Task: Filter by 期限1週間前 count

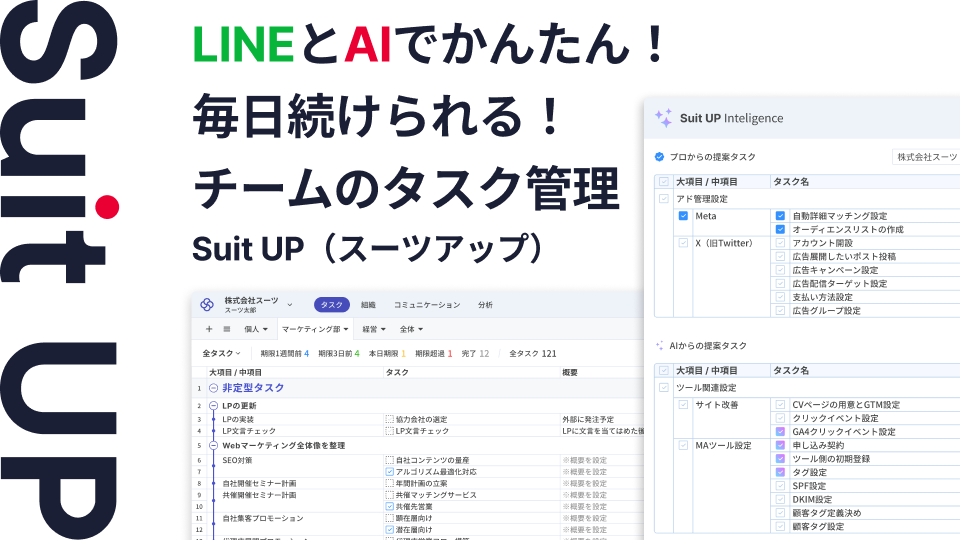Action: [x=285, y=354]
